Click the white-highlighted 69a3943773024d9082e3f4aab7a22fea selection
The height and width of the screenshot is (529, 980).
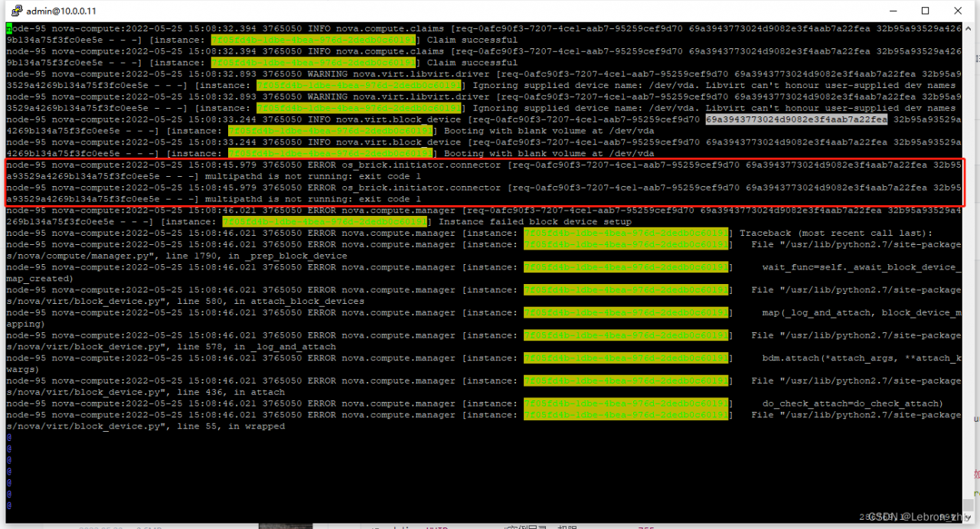pos(796,119)
